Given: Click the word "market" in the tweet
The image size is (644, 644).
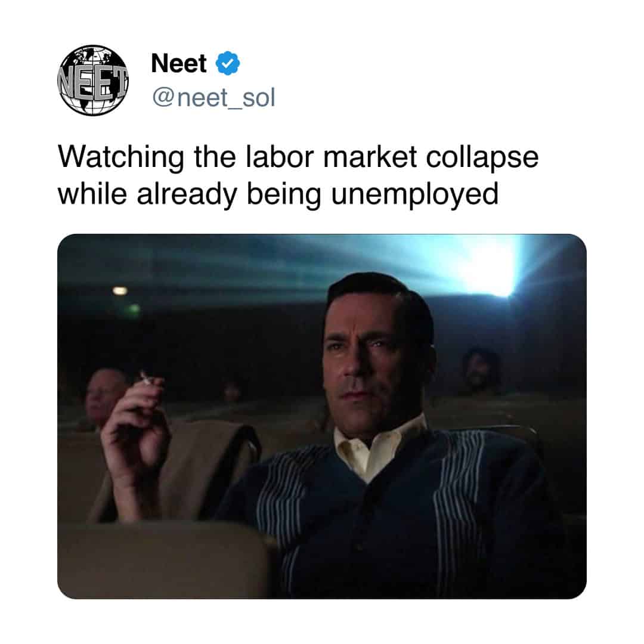Looking at the screenshot, I should [x=370, y=156].
